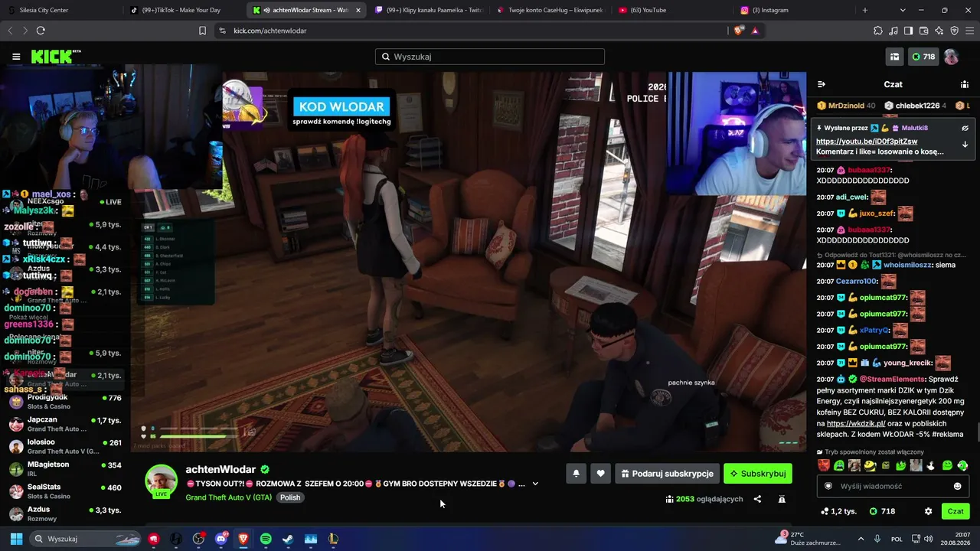Toggle the browser sidebar panel
The height and width of the screenshot is (551, 980).
(908, 31)
